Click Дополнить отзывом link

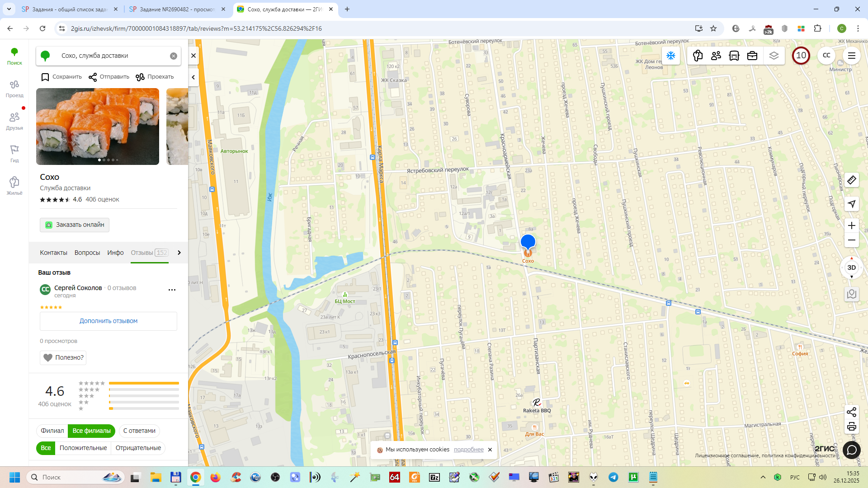(108, 321)
